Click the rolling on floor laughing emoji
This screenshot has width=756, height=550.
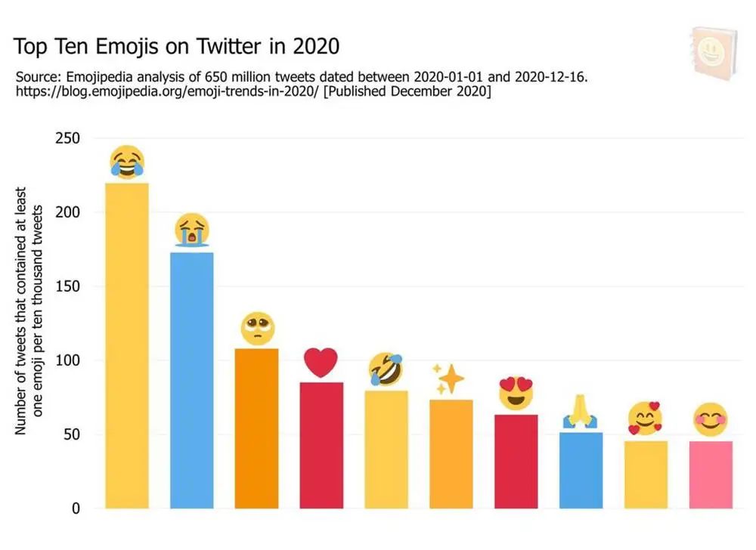tap(386, 370)
